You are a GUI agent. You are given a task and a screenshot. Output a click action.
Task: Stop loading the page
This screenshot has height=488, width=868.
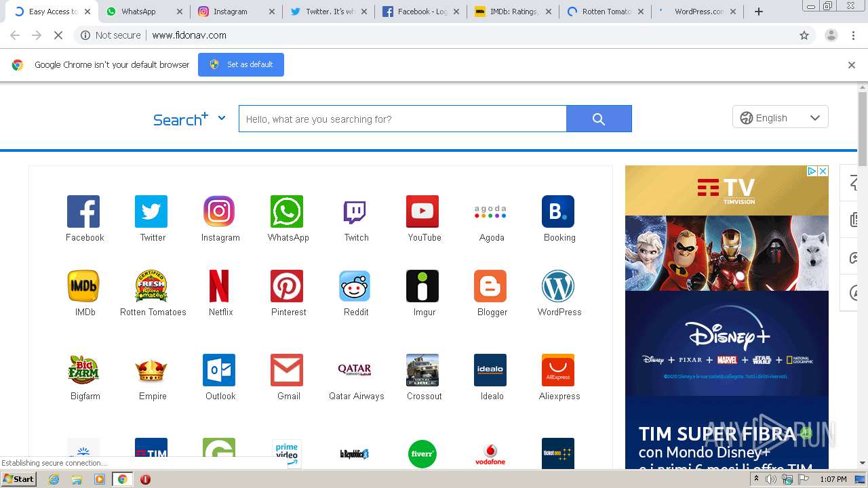(58, 35)
